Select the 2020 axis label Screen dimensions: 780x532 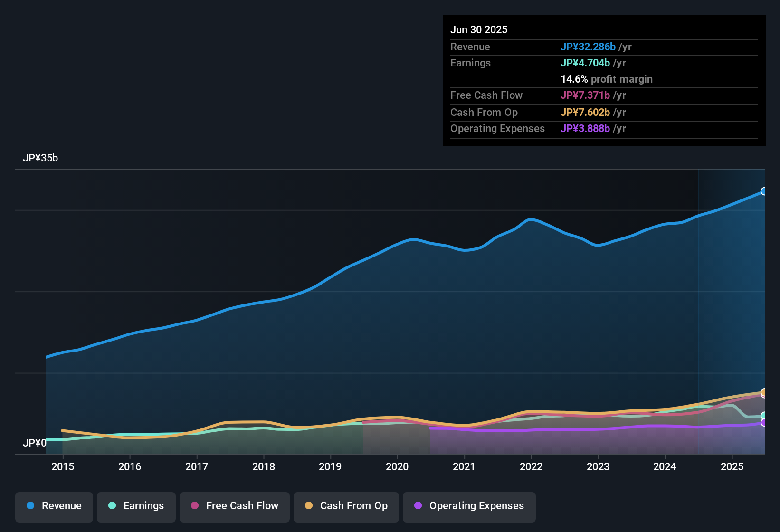coord(397,466)
